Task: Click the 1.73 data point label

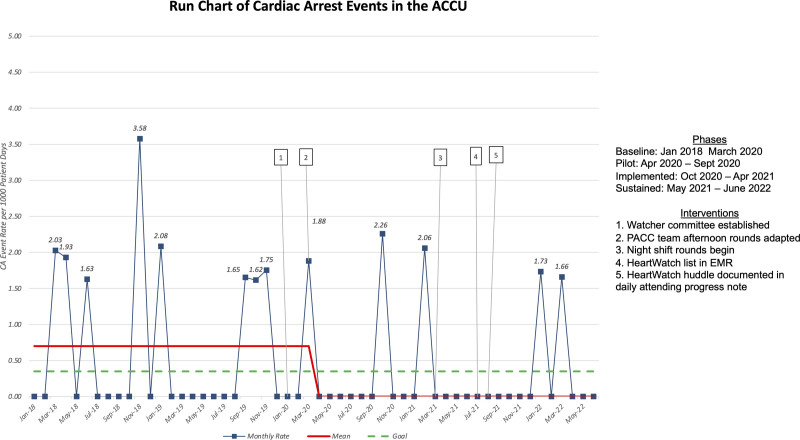Action: (x=541, y=260)
